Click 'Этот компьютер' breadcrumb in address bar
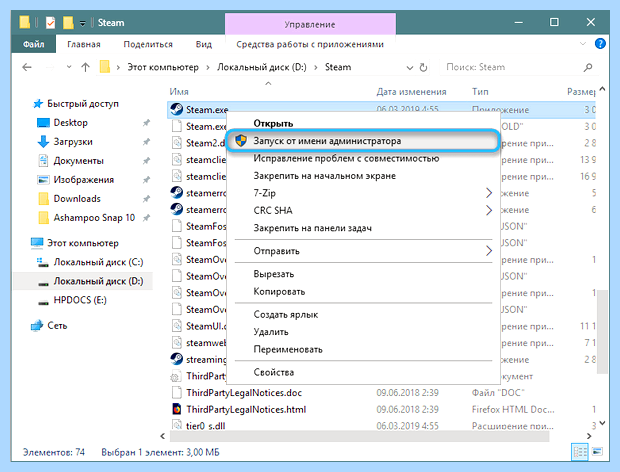This screenshot has height=472, width=620. click(163, 67)
